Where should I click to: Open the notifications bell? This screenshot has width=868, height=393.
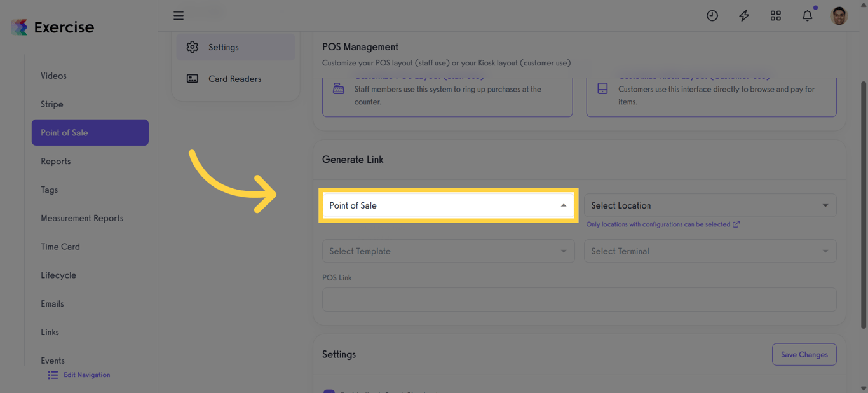tap(807, 16)
